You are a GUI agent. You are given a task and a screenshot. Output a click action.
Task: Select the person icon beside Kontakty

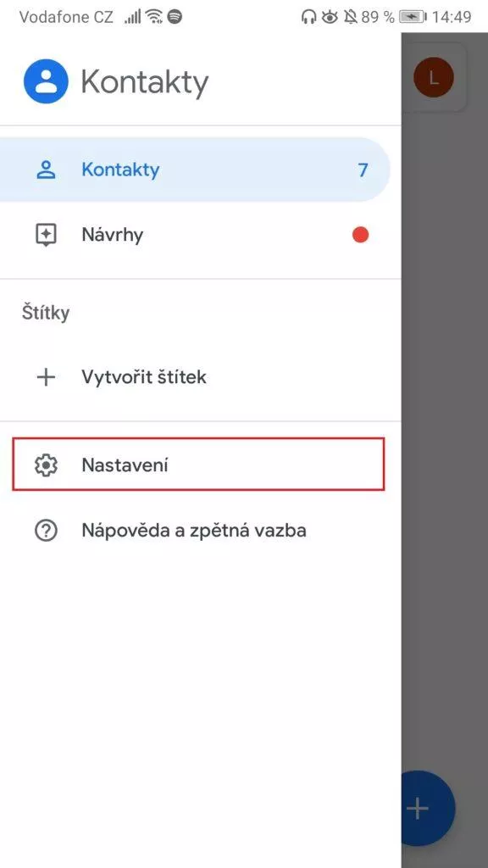click(46, 170)
